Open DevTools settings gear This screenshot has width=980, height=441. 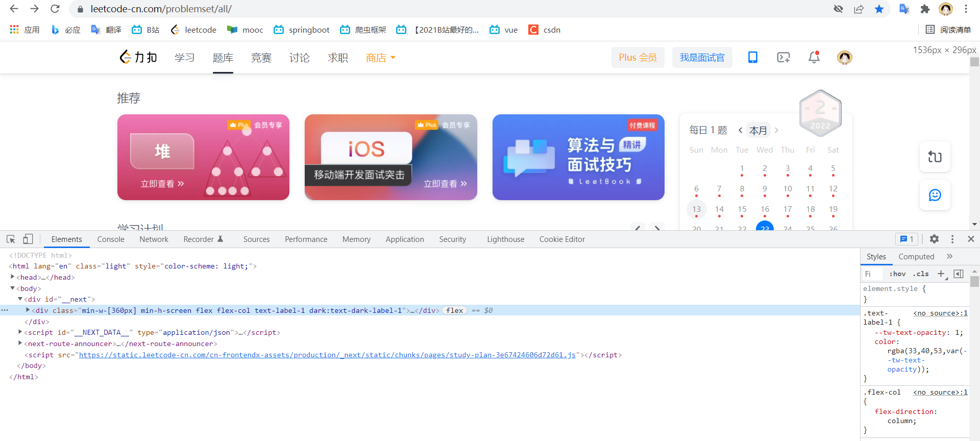(934, 239)
